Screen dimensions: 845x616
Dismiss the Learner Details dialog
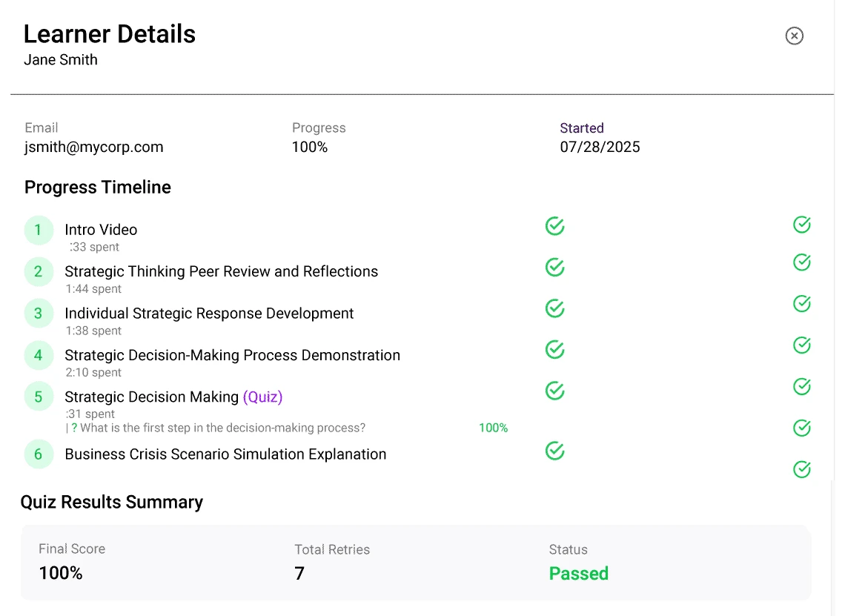point(794,36)
